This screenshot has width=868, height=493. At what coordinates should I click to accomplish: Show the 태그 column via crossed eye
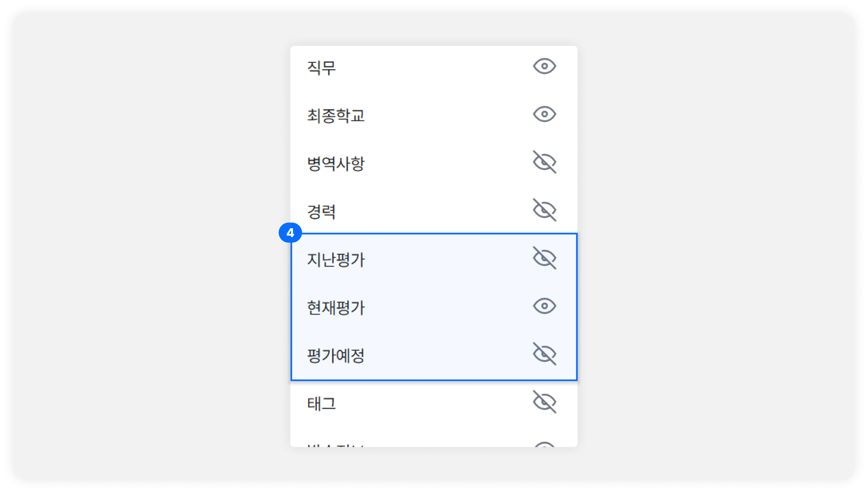click(x=544, y=402)
